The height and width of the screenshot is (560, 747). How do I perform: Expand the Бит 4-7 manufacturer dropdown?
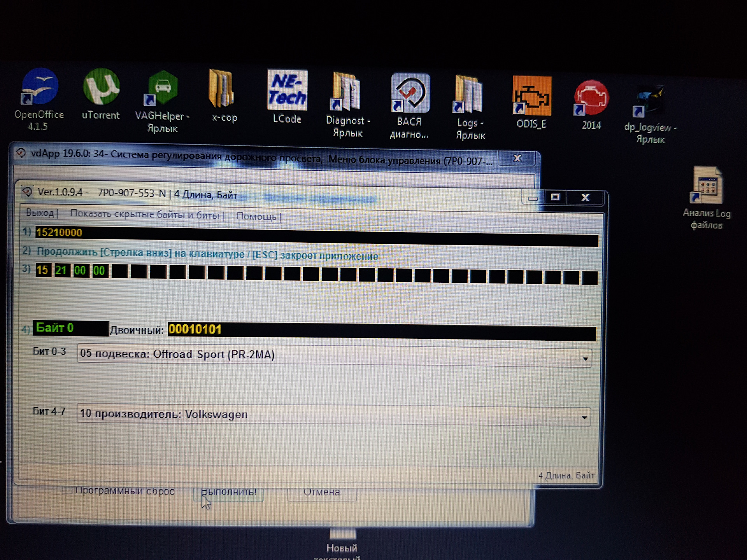click(x=584, y=417)
